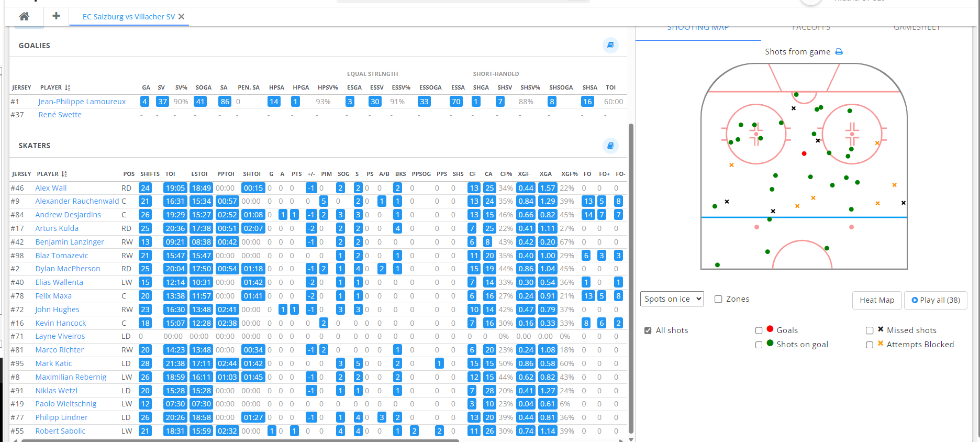Click the Goalies section report icon

coord(610,46)
